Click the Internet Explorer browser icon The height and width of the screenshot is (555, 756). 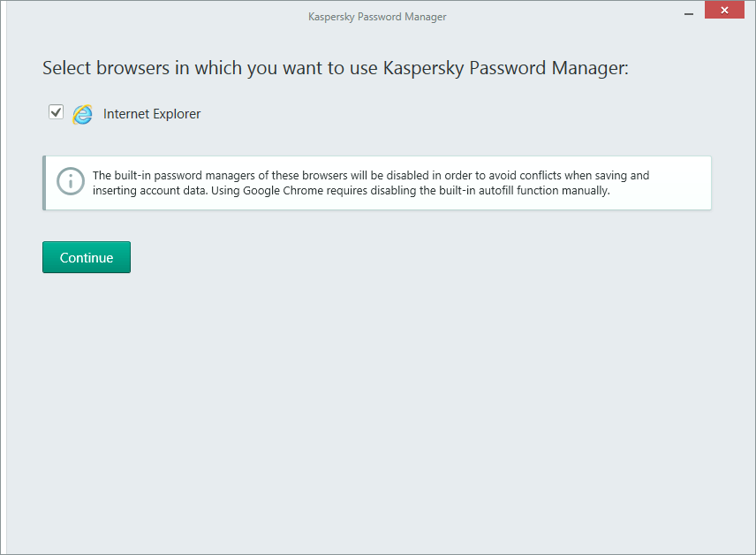[x=82, y=114]
